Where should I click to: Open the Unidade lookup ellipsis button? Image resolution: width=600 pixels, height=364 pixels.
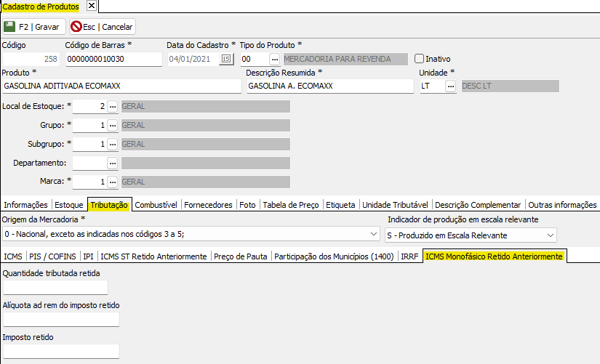click(x=451, y=86)
